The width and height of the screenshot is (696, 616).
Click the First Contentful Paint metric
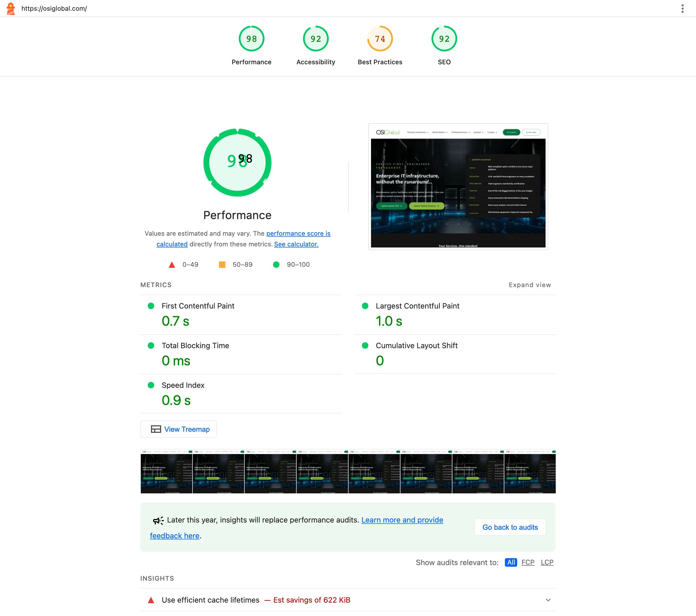pos(241,315)
